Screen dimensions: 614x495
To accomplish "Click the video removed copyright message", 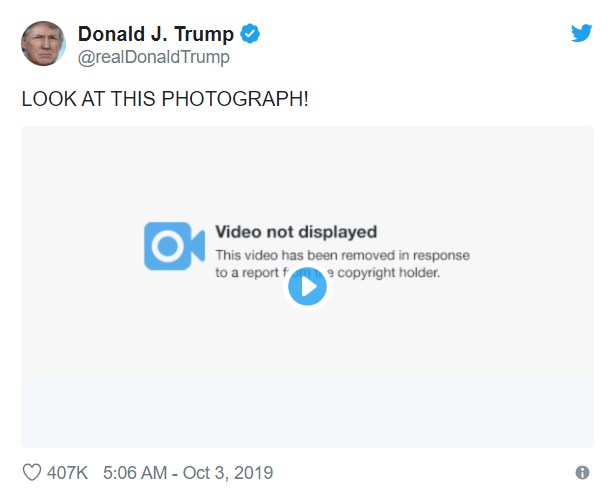I will click(x=342, y=264).
